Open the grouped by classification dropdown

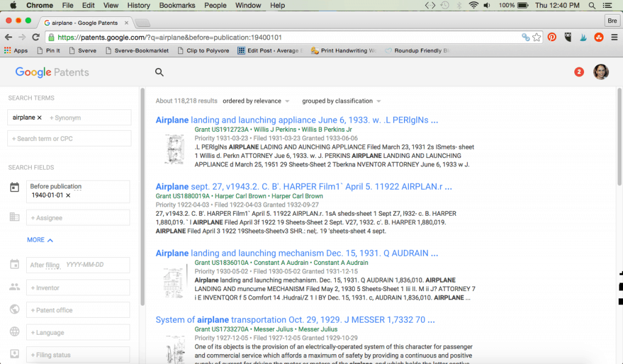341,101
